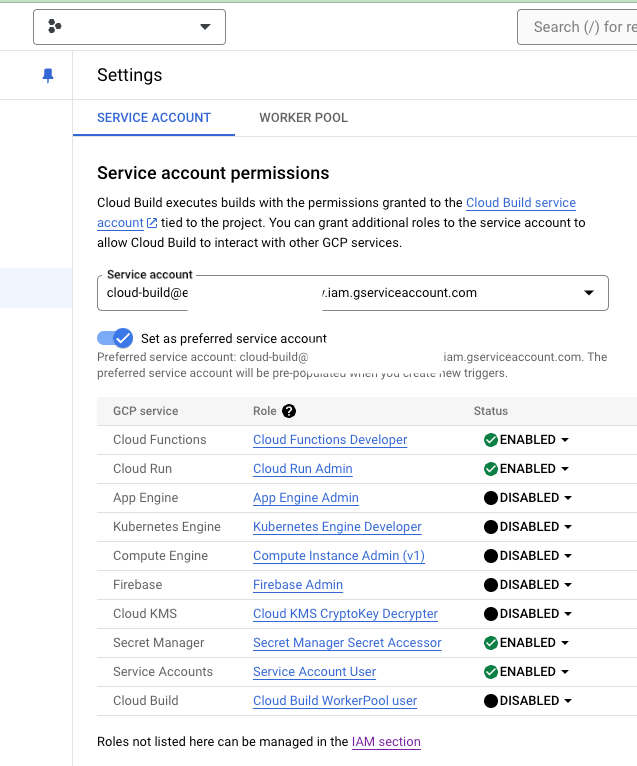Open the Kubernetes Engine Developer role link
The image size is (637, 766).
click(337, 527)
